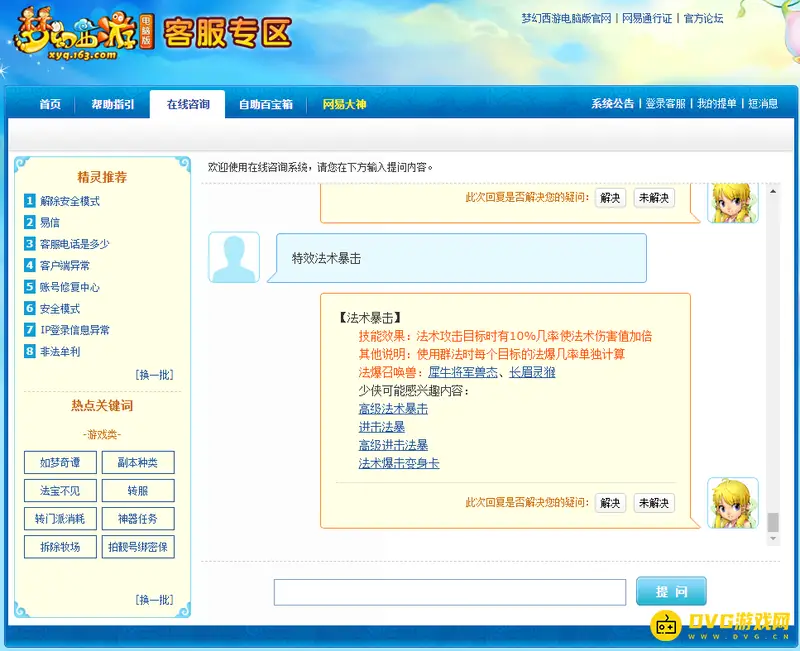Click the chat scrollbar thumb
Viewport: 800px width, 651px height.
[773, 522]
